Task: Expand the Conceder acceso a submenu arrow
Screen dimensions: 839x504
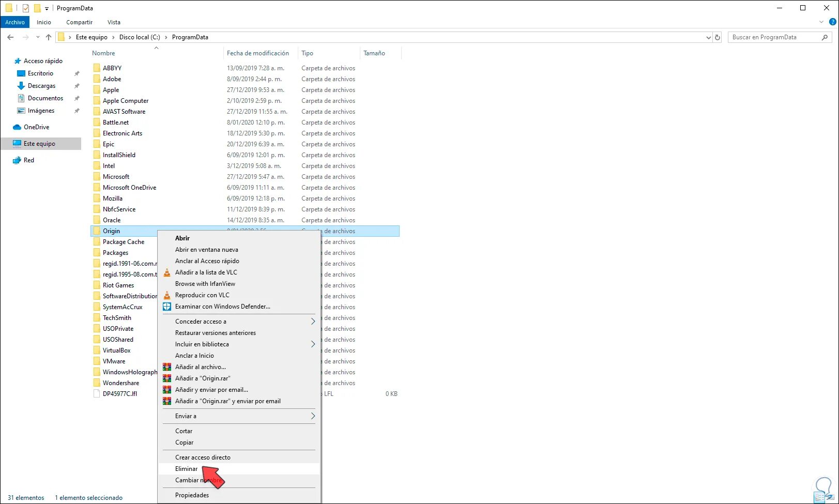Action: (x=313, y=322)
